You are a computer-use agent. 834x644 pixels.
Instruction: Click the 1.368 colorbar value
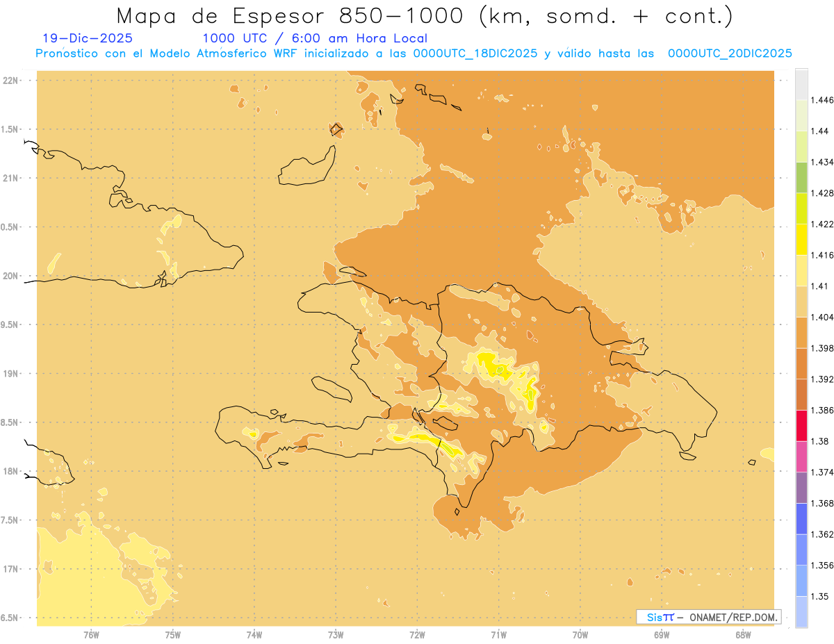pyautogui.click(x=823, y=504)
